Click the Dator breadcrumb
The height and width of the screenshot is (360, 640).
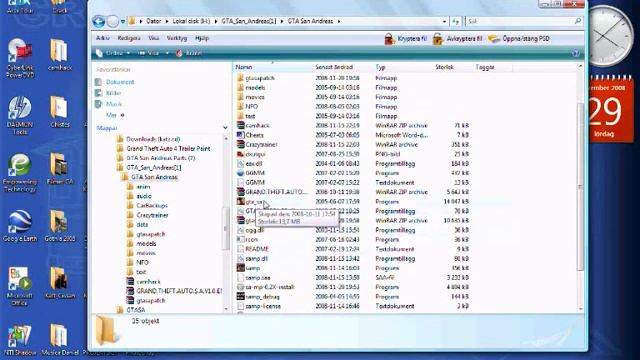(x=153, y=21)
